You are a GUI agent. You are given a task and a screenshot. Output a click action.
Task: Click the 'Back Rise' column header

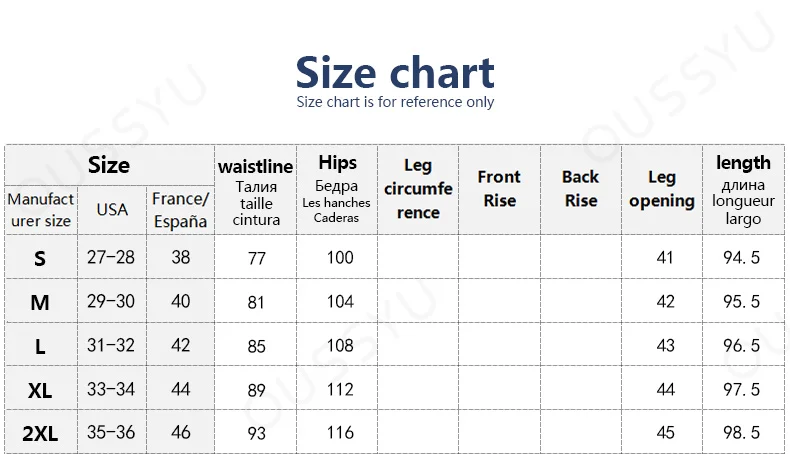580,189
